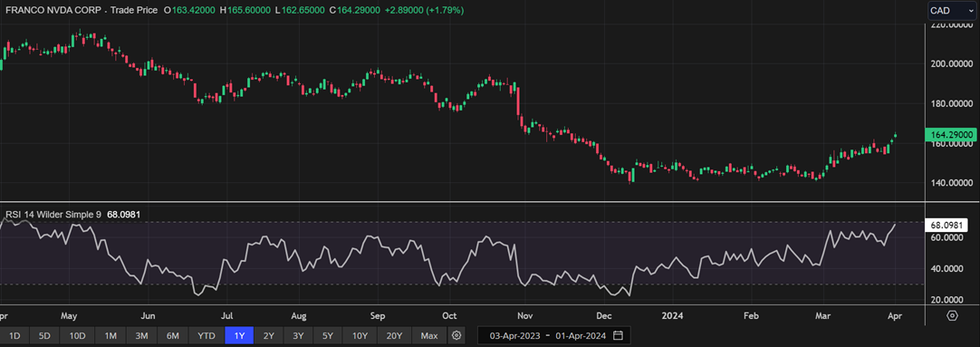Select the 10D timeframe button

coord(78,336)
